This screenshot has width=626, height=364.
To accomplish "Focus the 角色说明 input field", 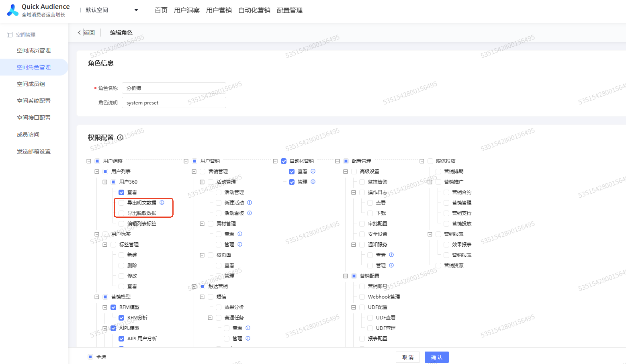I will click(174, 102).
